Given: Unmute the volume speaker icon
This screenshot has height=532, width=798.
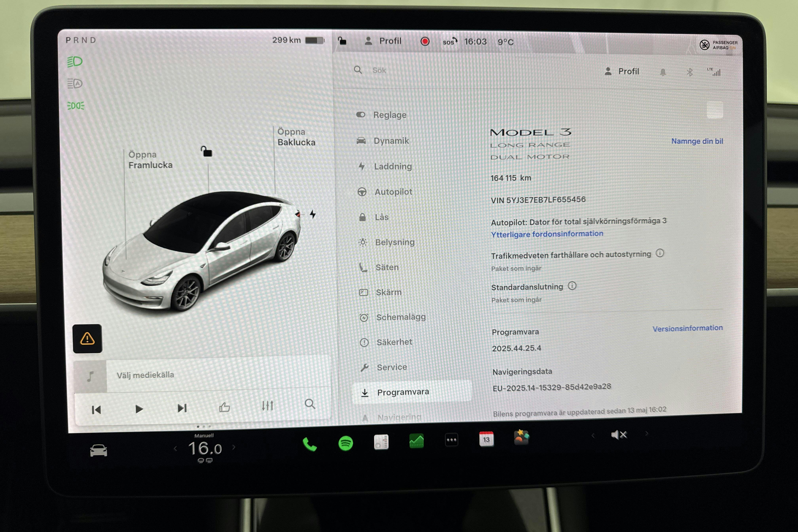Looking at the screenshot, I should point(619,435).
